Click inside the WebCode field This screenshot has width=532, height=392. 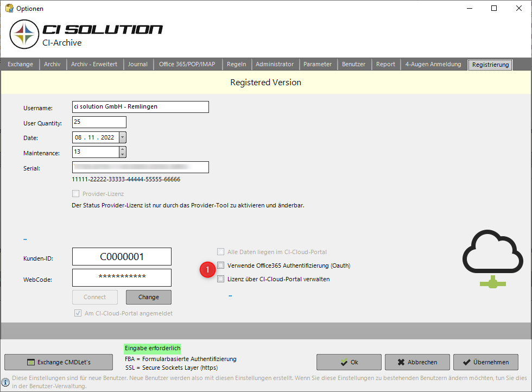point(122,277)
